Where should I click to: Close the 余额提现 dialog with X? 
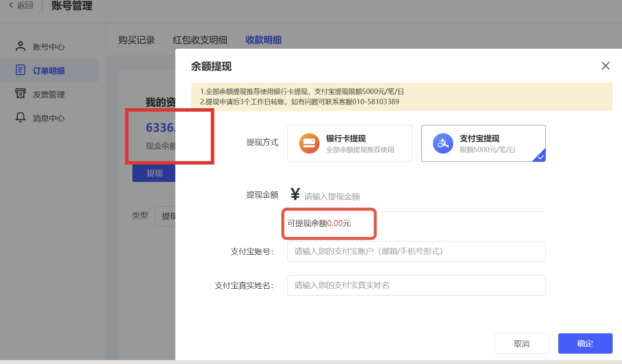click(x=605, y=66)
